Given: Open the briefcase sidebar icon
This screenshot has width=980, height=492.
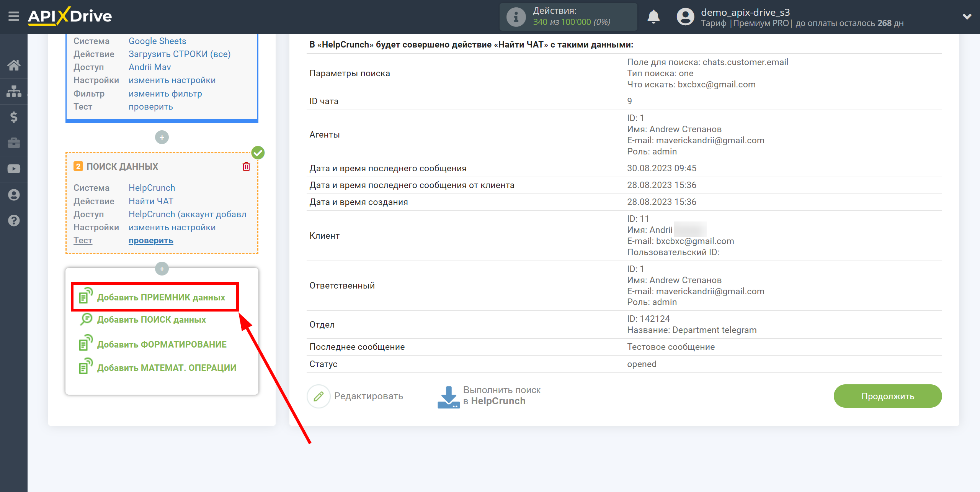Looking at the screenshot, I should (14, 143).
